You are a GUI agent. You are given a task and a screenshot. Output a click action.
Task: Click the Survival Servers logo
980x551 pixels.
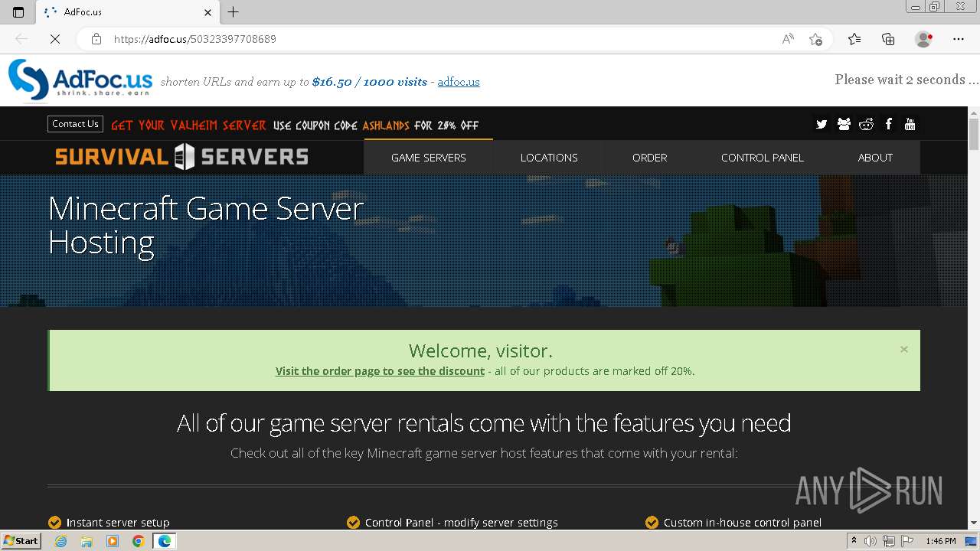click(181, 157)
